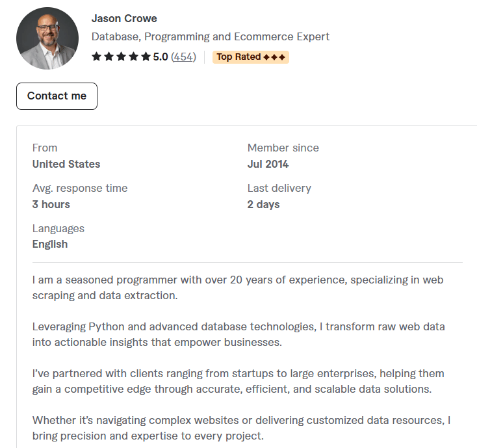477x448 pixels.
Task: Click the seasoned programmer bio paragraph
Action: click(238, 287)
